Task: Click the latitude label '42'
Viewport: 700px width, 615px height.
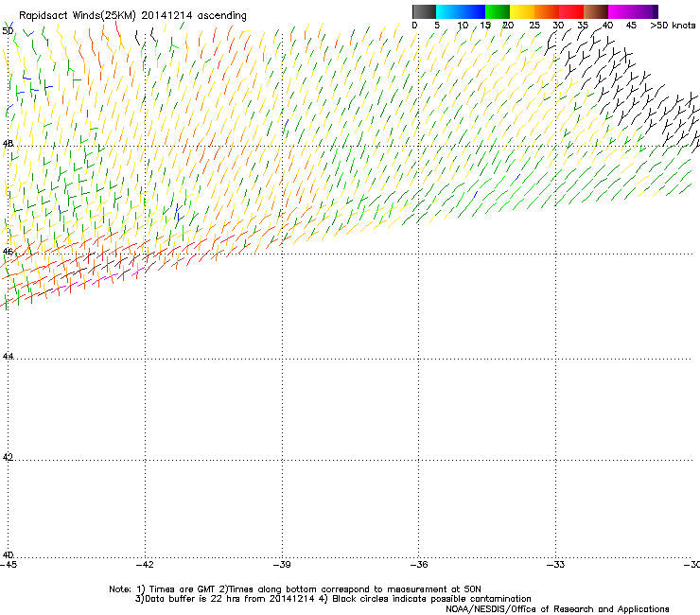Action: click(x=8, y=457)
